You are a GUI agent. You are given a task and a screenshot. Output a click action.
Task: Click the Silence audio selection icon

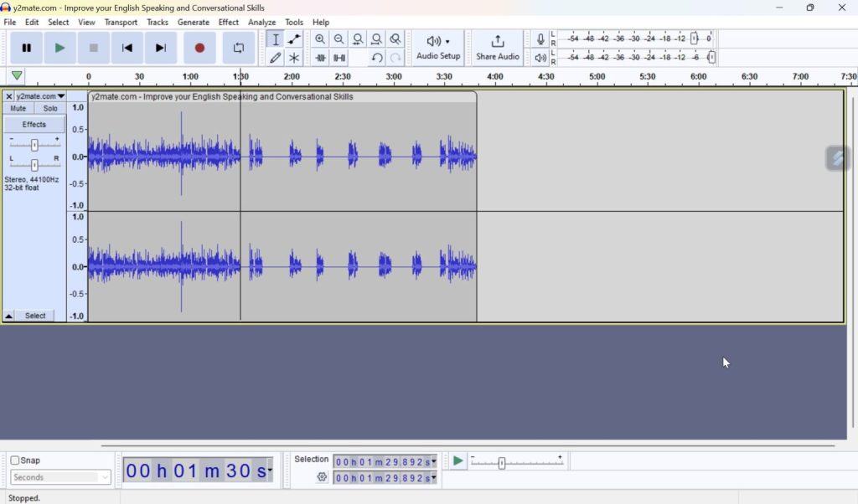[x=339, y=57]
